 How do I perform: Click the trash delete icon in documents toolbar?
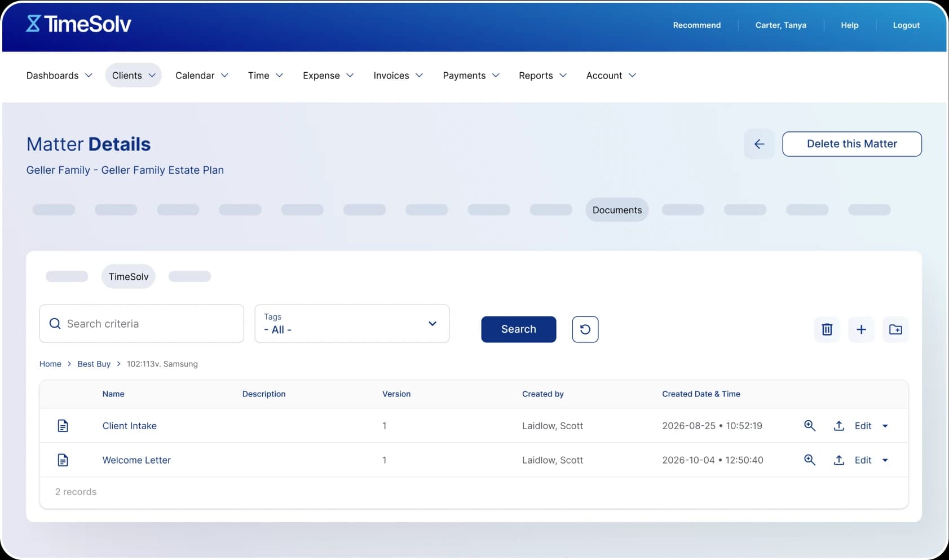click(827, 329)
